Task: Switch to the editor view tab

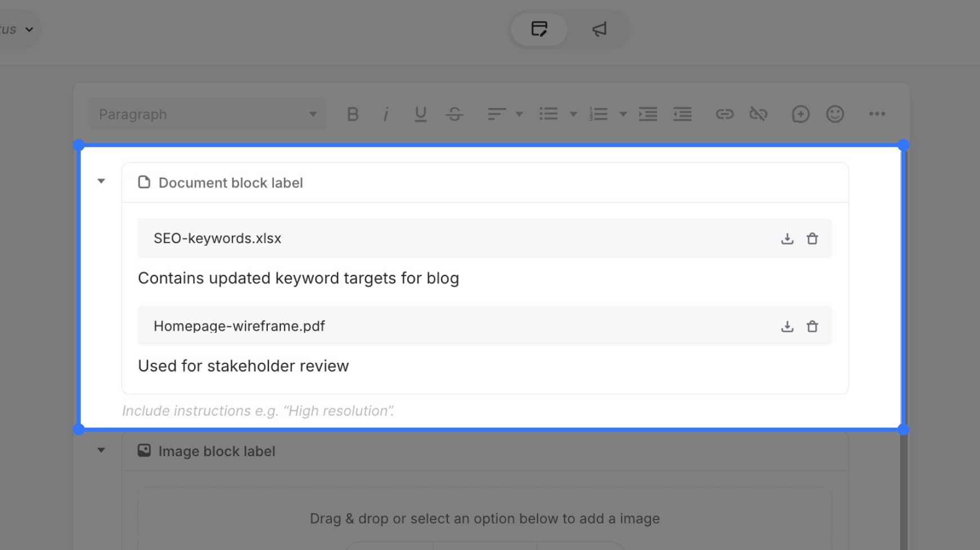Action: click(539, 29)
